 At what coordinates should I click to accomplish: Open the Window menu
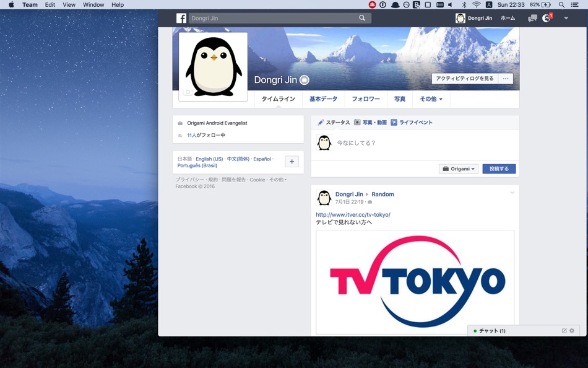tap(93, 4)
